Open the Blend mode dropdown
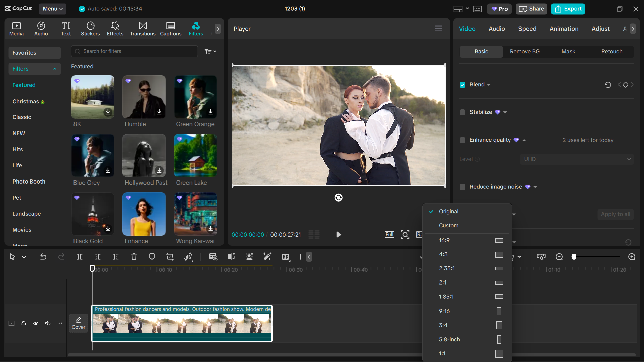This screenshot has width=644, height=362. tap(489, 84)
